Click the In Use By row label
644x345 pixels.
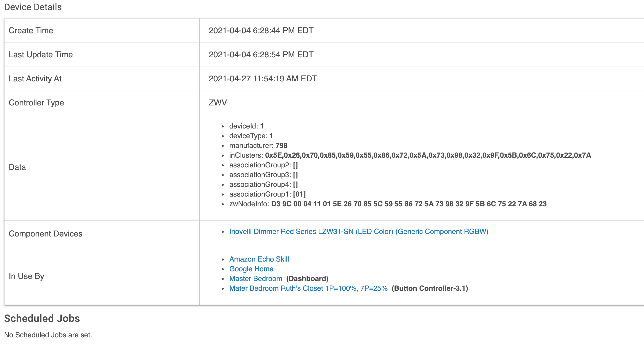click(x=26, y=276)
